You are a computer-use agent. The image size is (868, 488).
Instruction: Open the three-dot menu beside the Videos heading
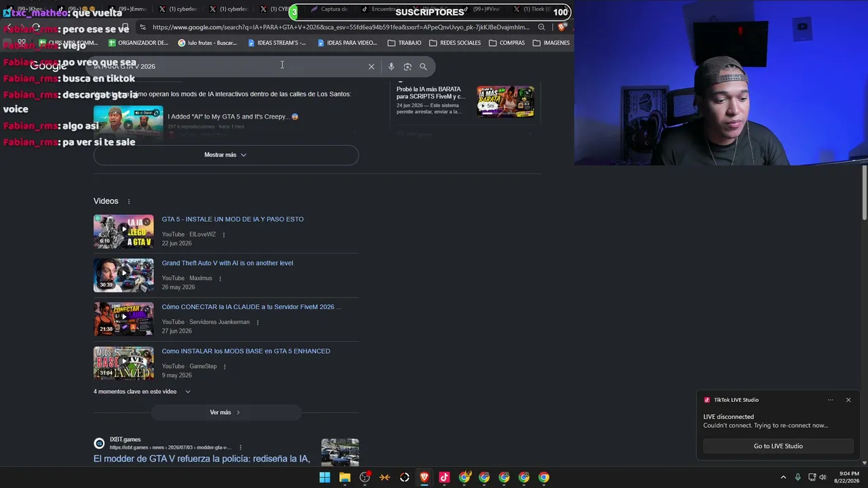point(129,201)
